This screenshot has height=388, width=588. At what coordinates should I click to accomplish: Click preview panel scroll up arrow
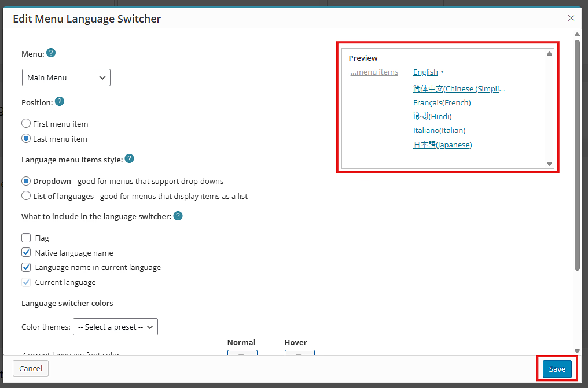tap(549, 54)
